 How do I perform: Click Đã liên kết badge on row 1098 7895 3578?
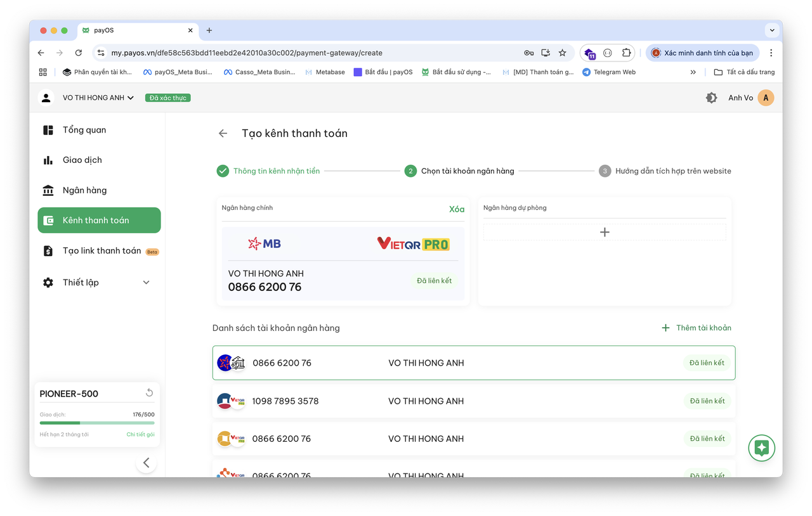707,401
